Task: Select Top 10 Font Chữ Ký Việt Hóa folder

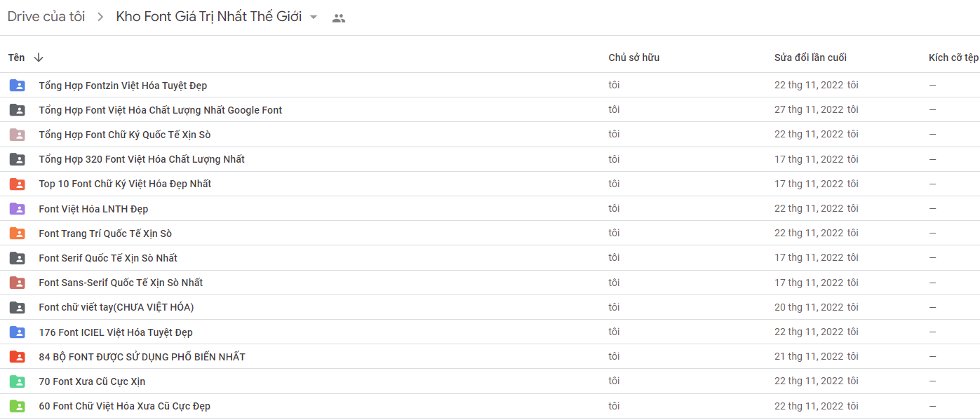Action: [490, 184]
